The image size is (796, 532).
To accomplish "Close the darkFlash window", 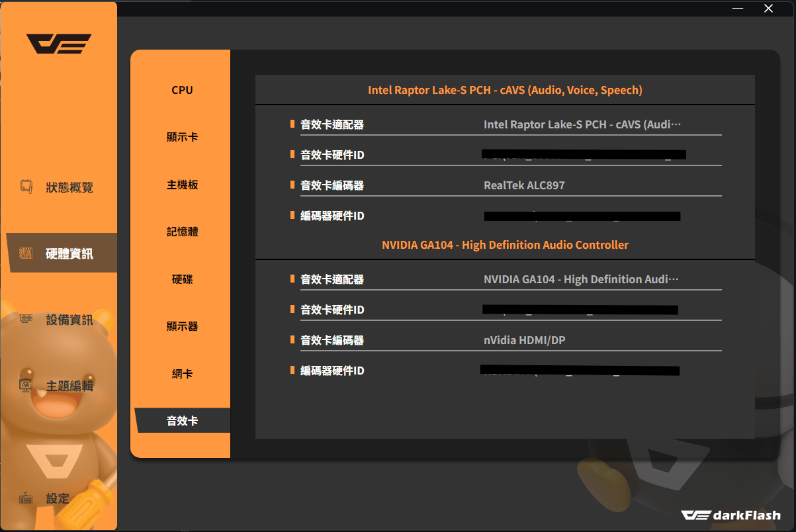I will click(x=768, y=9).
